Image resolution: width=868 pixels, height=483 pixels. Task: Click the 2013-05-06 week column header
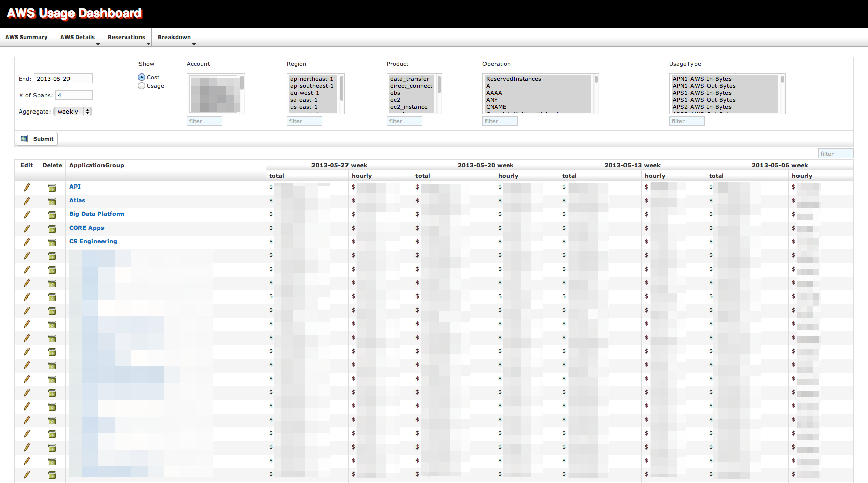(780, 165)
